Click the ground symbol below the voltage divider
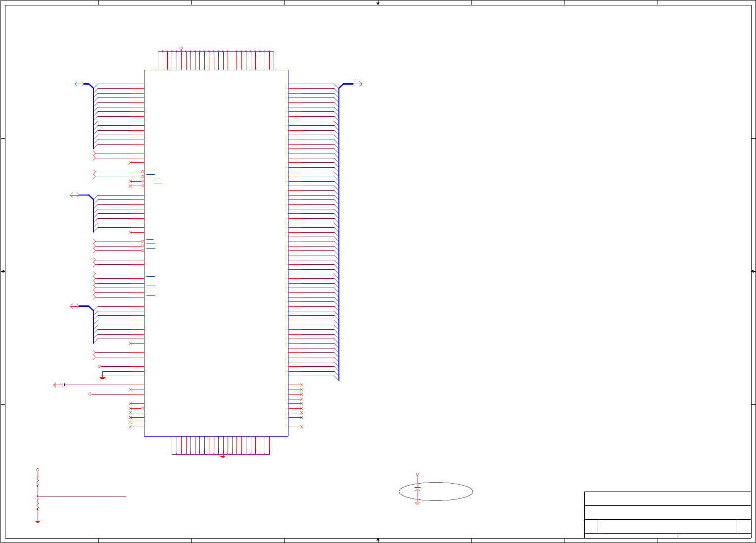The height and width of the screenshot is (543, 756). [x=38, y=521]
